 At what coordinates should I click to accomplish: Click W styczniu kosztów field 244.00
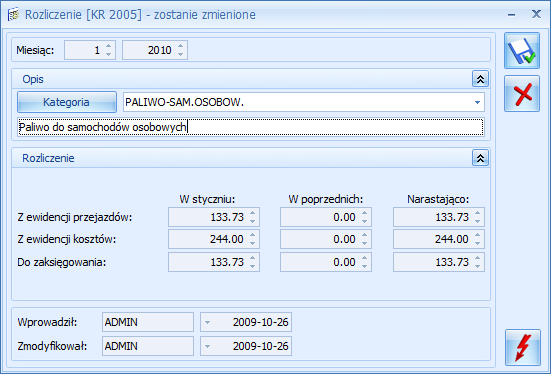pos(214,239)
